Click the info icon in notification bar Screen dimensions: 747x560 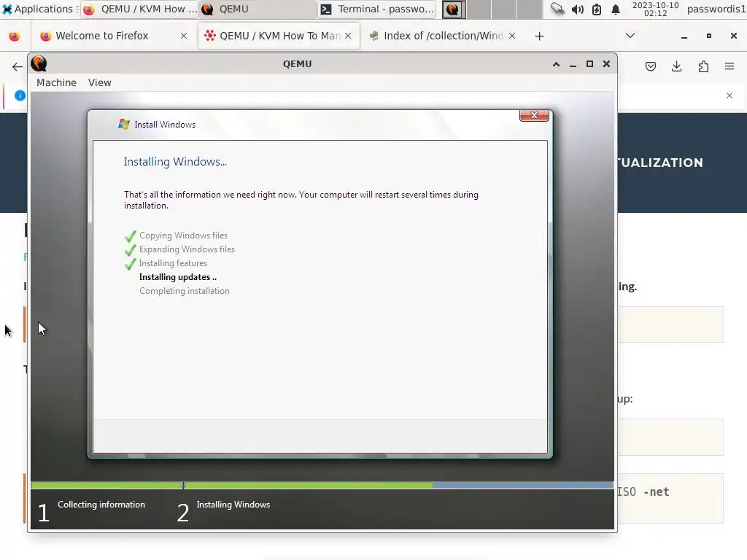(x=20, y=96)
